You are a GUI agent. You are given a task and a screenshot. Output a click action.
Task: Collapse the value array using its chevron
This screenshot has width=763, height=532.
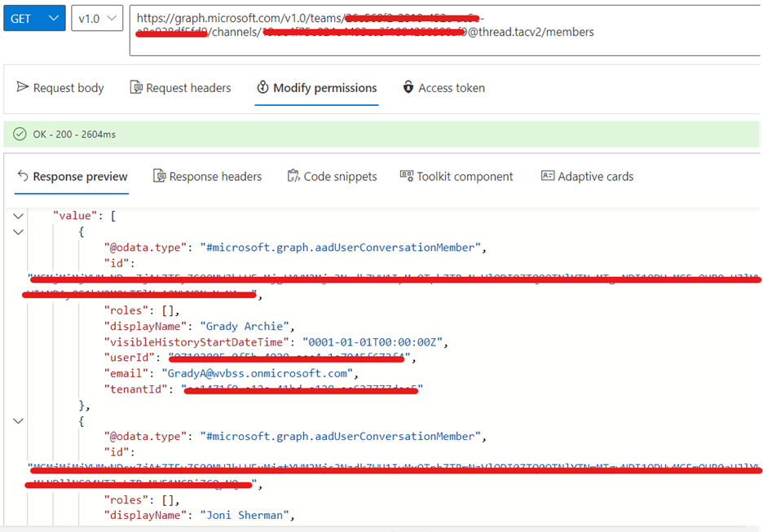[18, 215]
